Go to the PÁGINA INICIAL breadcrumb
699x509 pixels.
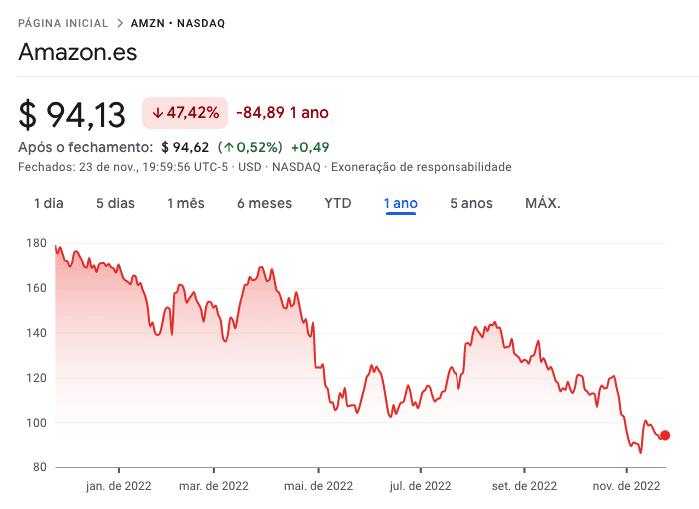pos(63,23)
